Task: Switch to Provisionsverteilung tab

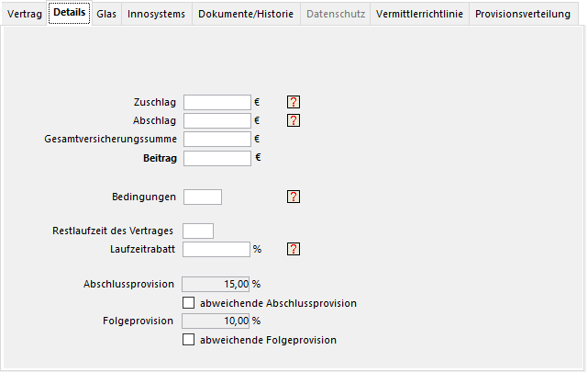Action: click(522, 14)
